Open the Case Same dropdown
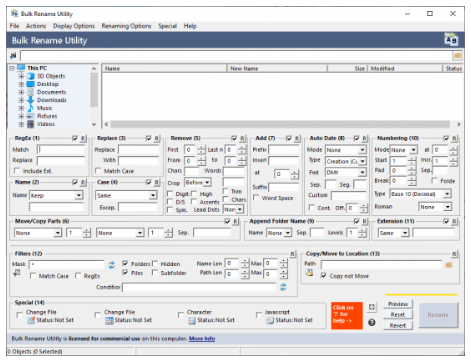Viewport: 471px width, 364px height. (x=153, y=195)
